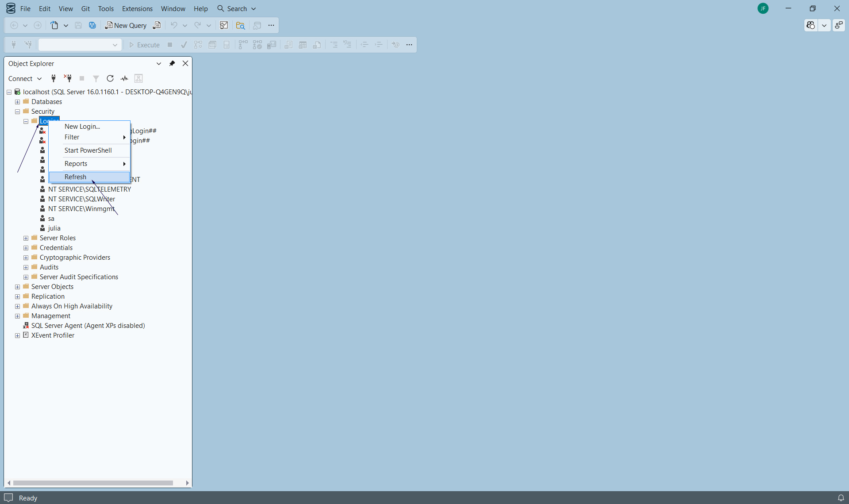Choose Refresh from the context menu
This screenshot has height=504, width=849.
[x=76, y=177]
